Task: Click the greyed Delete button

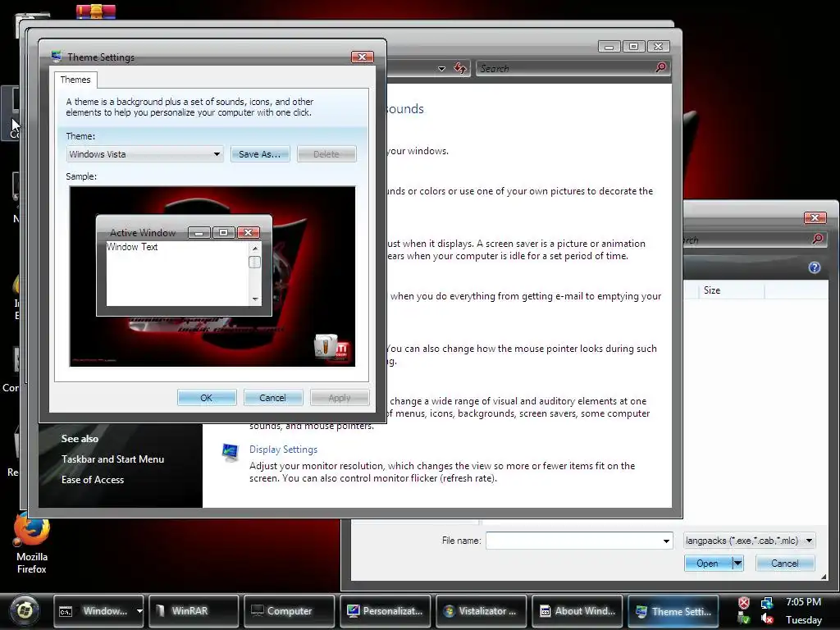Action: (326, 154)
